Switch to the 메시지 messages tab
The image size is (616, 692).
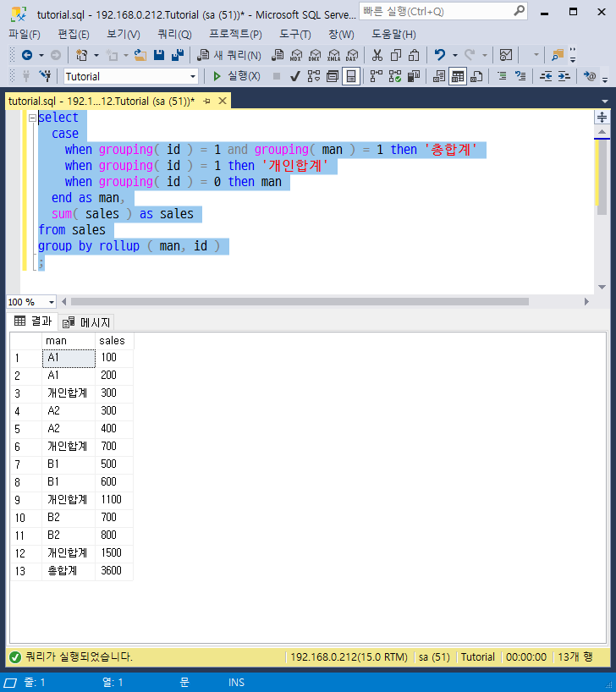[x=86, y=322]
